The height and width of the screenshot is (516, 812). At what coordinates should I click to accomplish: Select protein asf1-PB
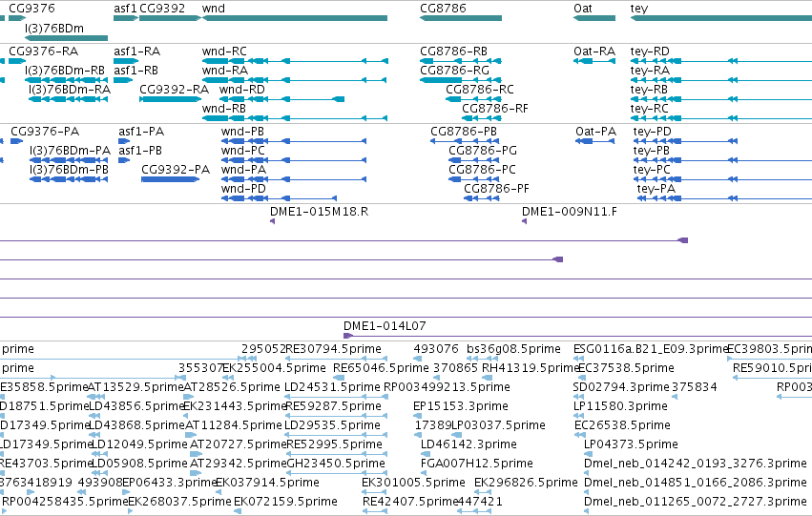(140, 151)
